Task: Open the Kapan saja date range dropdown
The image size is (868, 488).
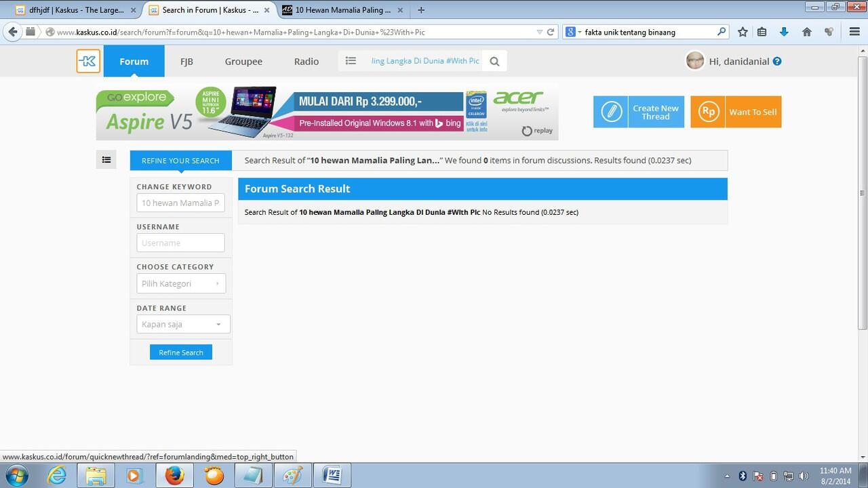Action: (183, 324)
